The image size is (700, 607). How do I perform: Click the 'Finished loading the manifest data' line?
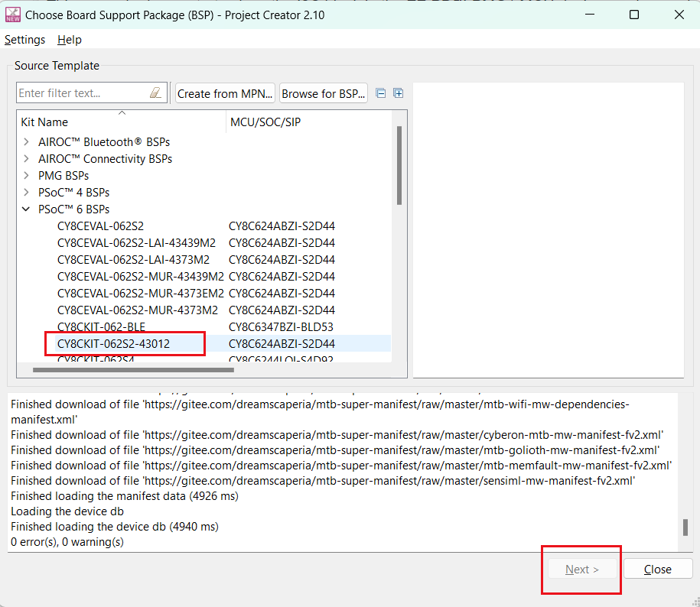coord(125,496)
